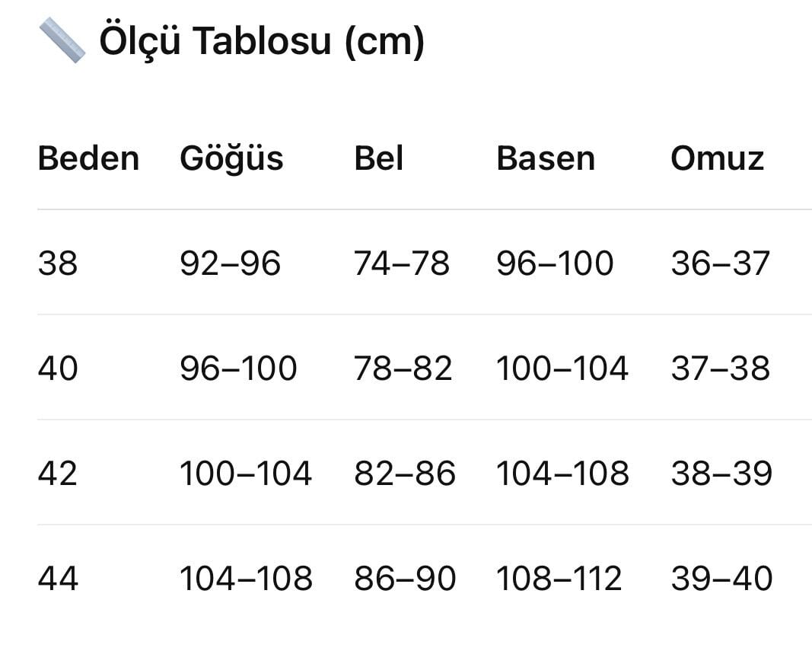Select the Ölçü Tablosu (cm) heading
This screenshot has width=812, height=651.
(262, 41)
